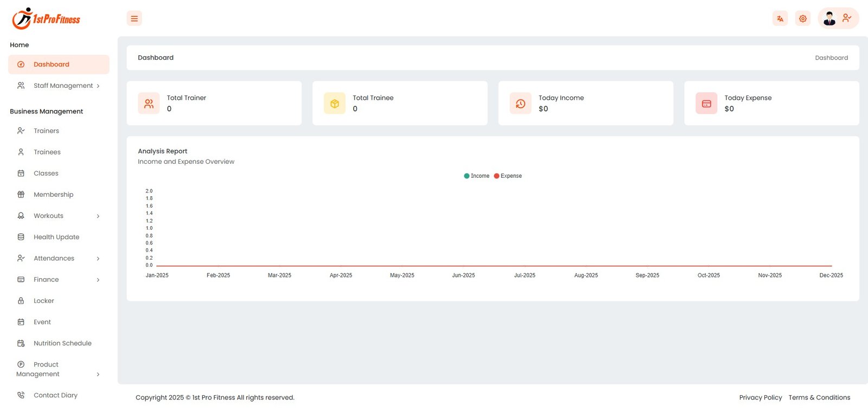Viewport: 868px width, 412px height.
Task: Toggle Income series in chart legend
Action: (x=477, y=176)
